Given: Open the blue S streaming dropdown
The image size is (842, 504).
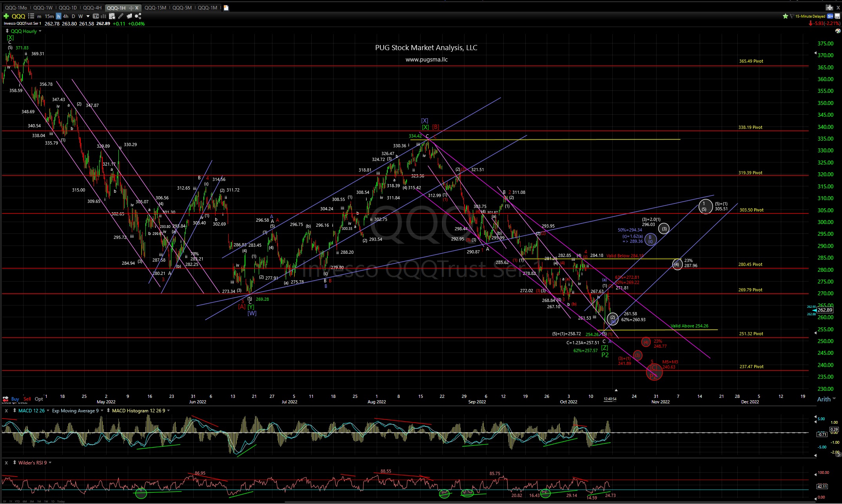Looking at the screenshot, I should 830,16.
